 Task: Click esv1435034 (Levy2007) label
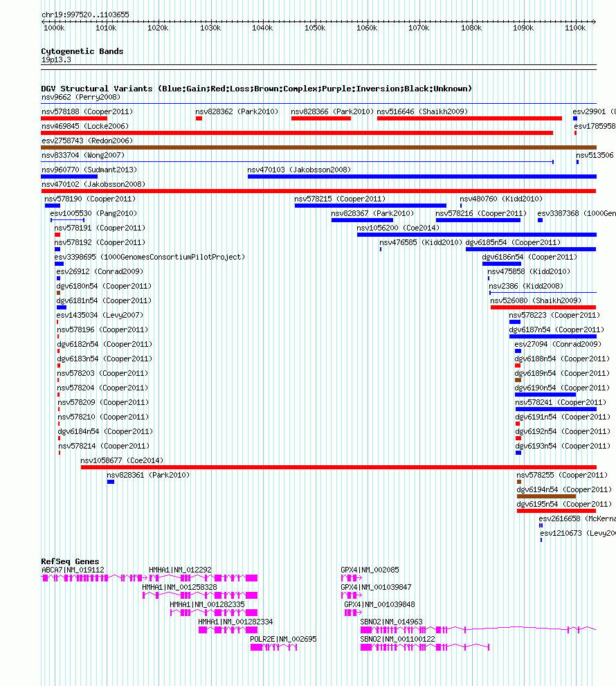point(100,315)
